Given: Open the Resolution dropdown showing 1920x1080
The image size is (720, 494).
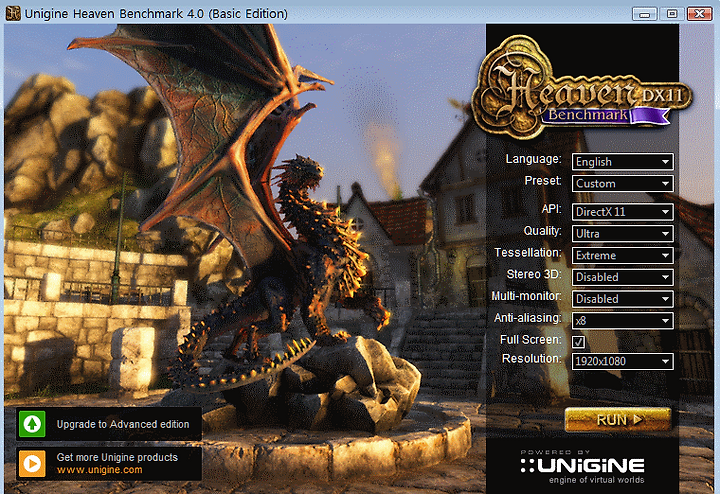Looking at the screenshot, I should click(623, 361).
